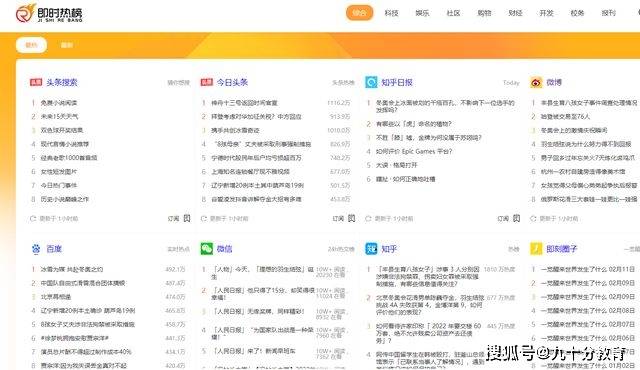This screenshot has height=370, width=640.
Task: Select the second tab in the orange banner
Action: [67, 45]
